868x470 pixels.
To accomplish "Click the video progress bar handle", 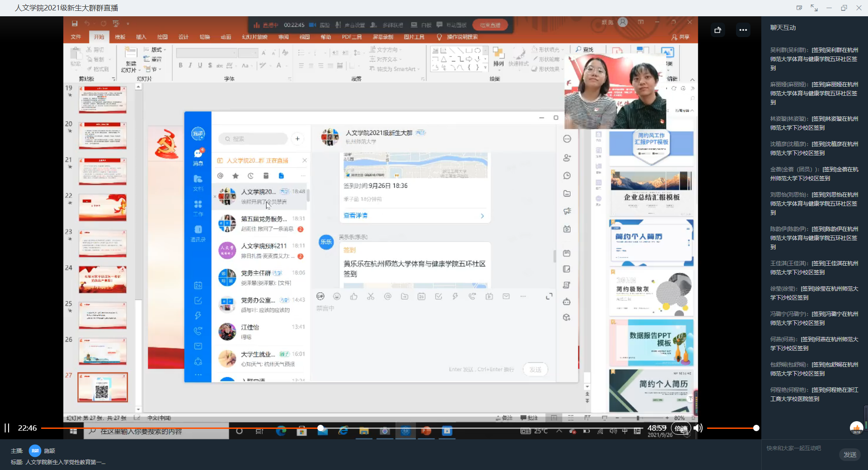I will click(321, 428).
